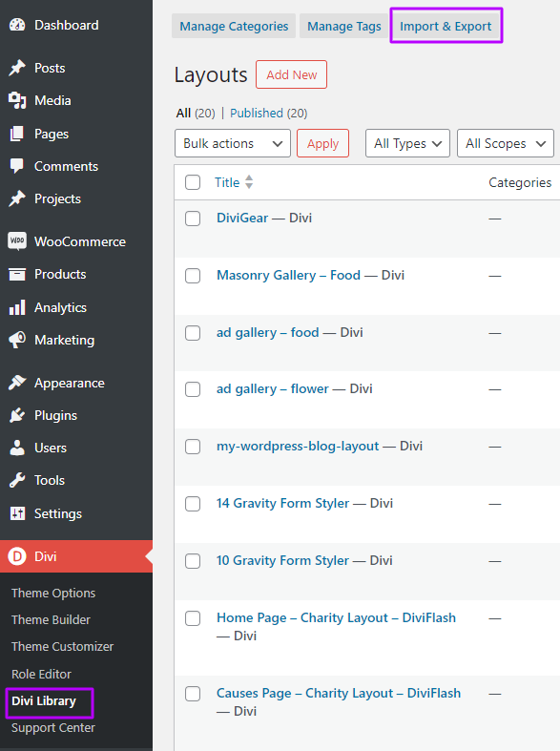Click the Media library icon
This screenshot has height=751, width=560.
pyautogui.click(x=17, y=100)
